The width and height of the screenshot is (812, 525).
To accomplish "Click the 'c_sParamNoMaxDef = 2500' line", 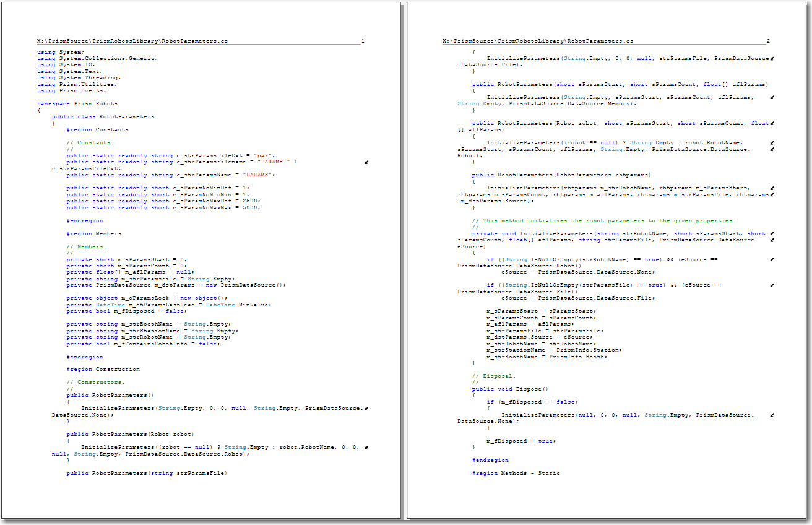I will (163, 201).
